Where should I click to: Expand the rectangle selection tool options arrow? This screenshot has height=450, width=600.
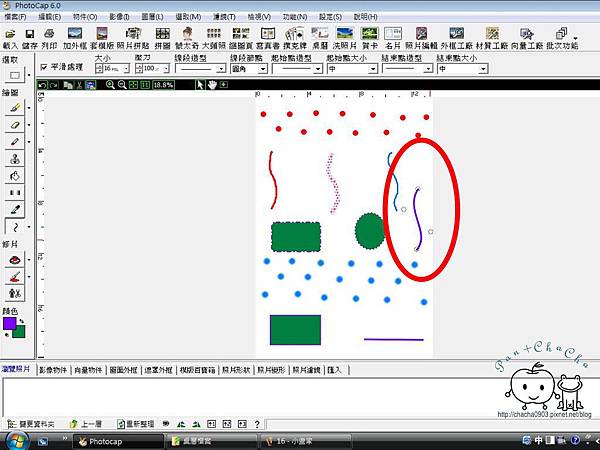tap(29, 75)
